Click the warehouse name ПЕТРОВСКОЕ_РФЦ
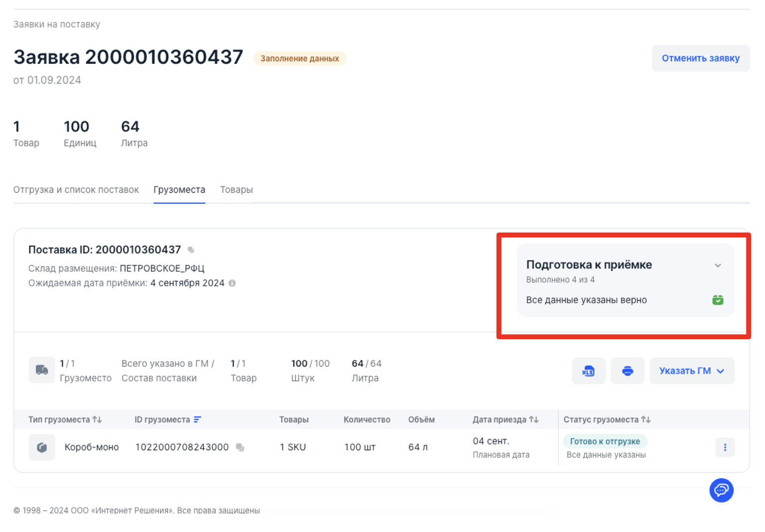765x532 pixels. click(162, 268)
